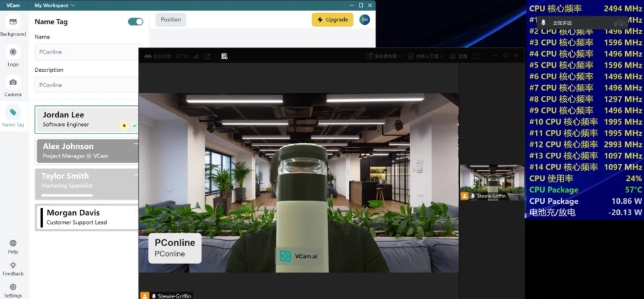Toggle the Name Tag switch off
Image resolution: width=644 pixels, height=299 pixels.
(136, 21)
